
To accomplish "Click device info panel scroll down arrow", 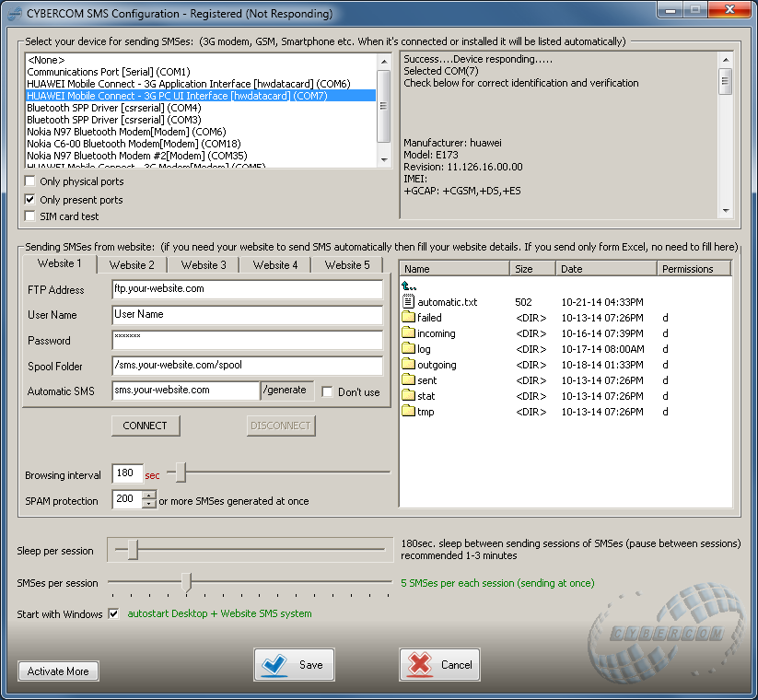I will [726, 211].
